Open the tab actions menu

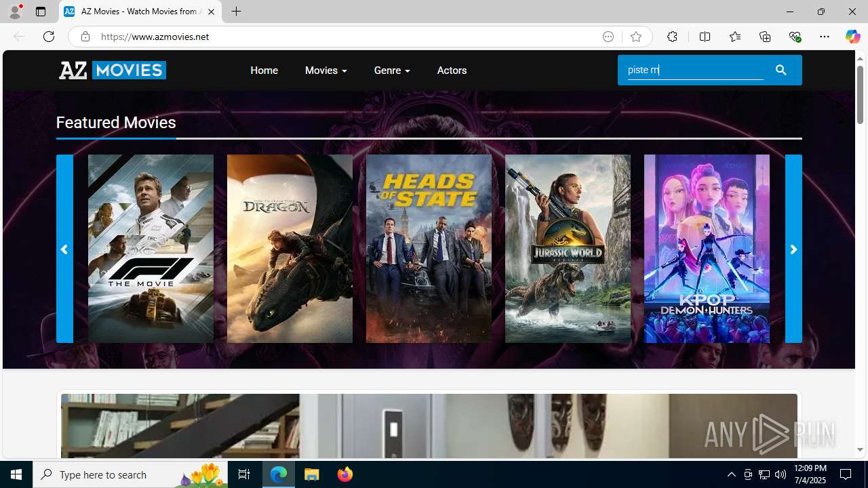41,12
